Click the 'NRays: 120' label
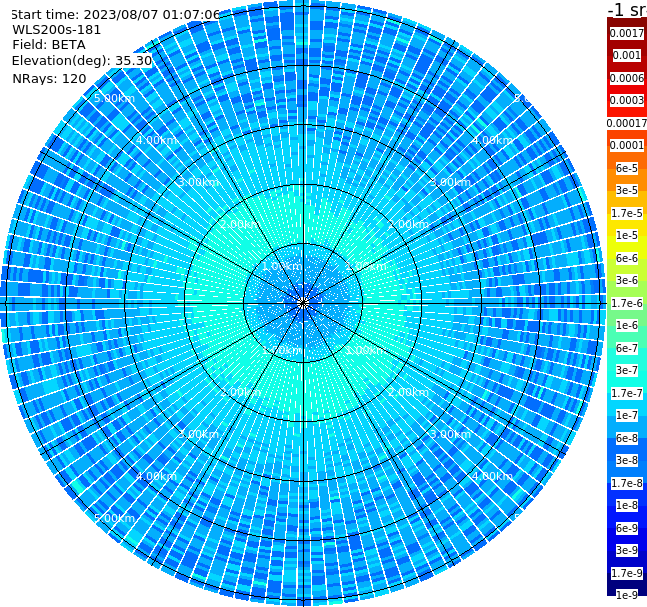The image size is (647, 607). pos(49,78)
